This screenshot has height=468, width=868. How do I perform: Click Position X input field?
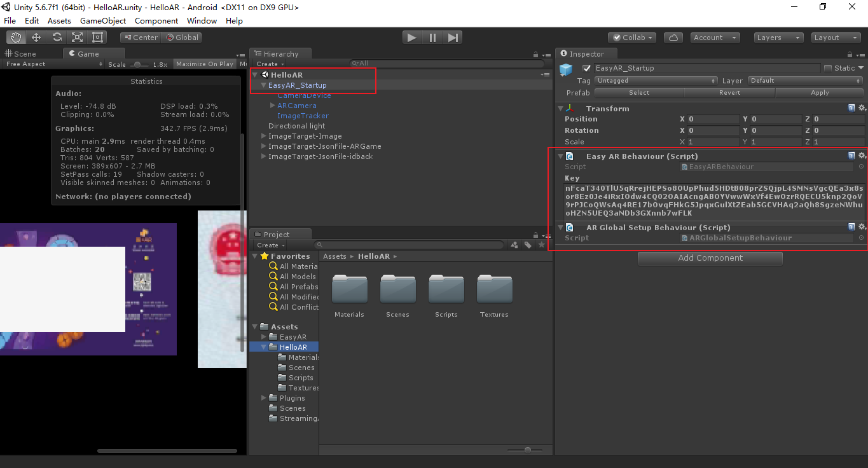pos(712,119)
